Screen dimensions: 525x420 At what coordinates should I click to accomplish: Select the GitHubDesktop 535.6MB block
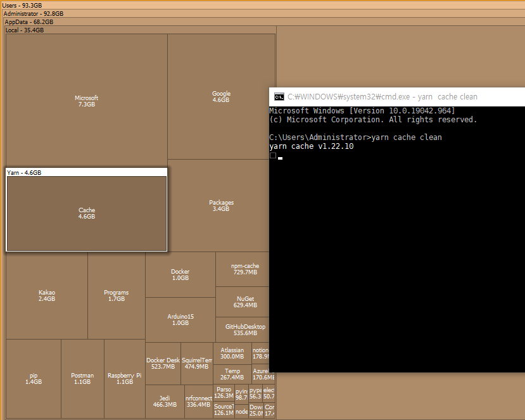[243, 329]
